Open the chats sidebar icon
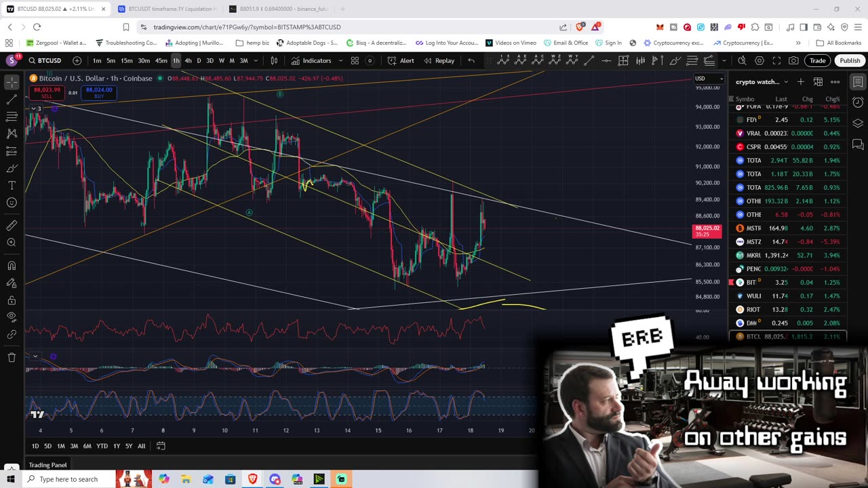The width and height of the screenshot is (868, 488). [x=858, y=144]
